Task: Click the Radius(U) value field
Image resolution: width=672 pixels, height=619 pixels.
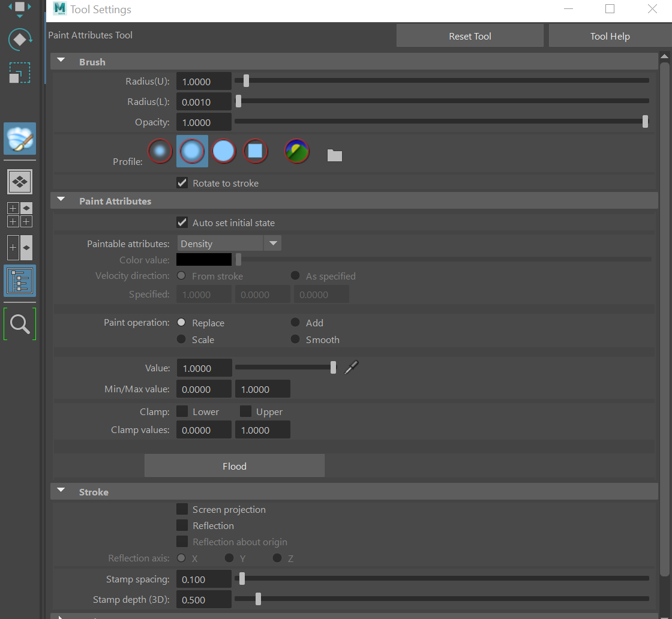Action: (x=204, y=82)
